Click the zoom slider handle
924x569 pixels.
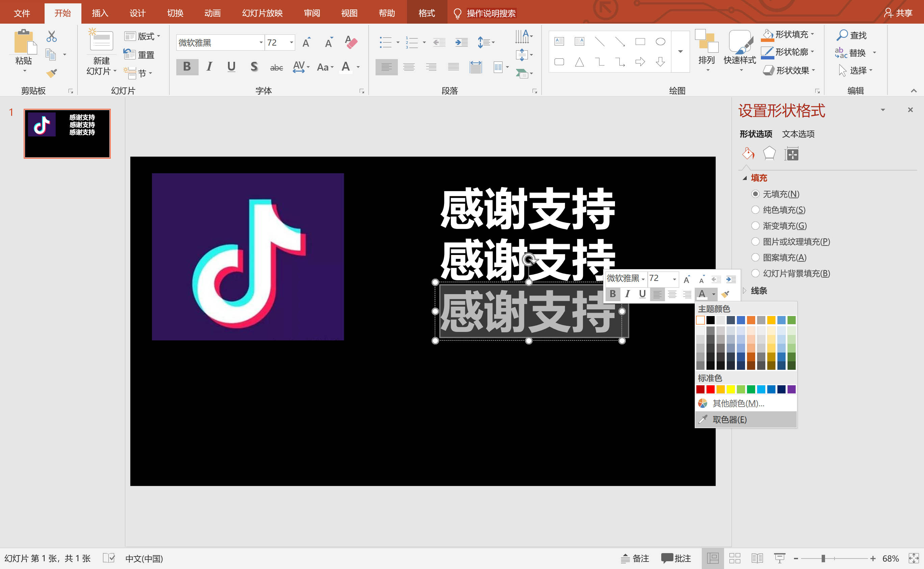pos(823,559)
